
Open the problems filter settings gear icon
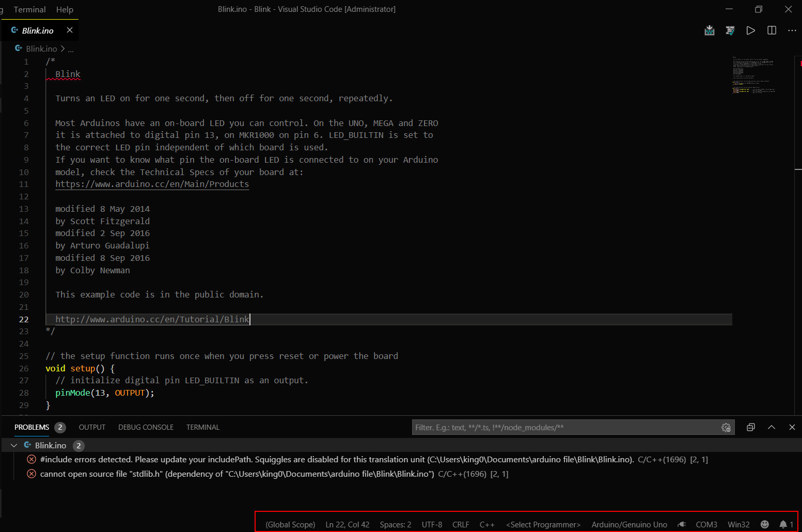[726, 427]
